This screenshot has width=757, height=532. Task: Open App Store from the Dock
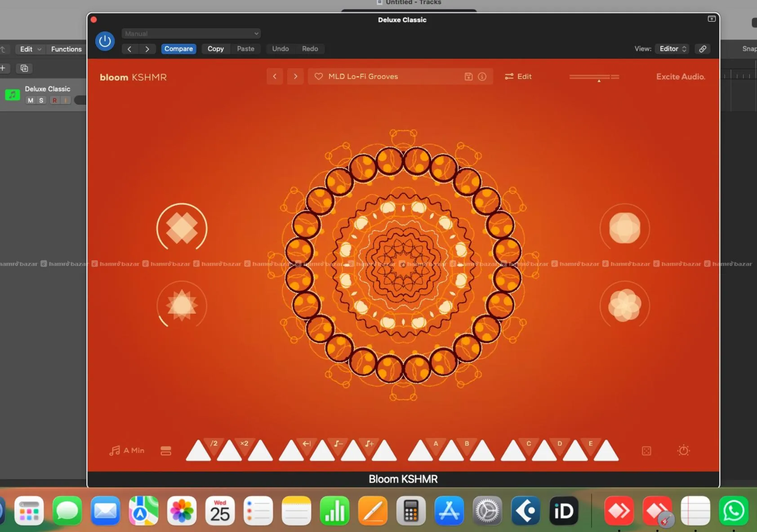(x=449, y=511)
